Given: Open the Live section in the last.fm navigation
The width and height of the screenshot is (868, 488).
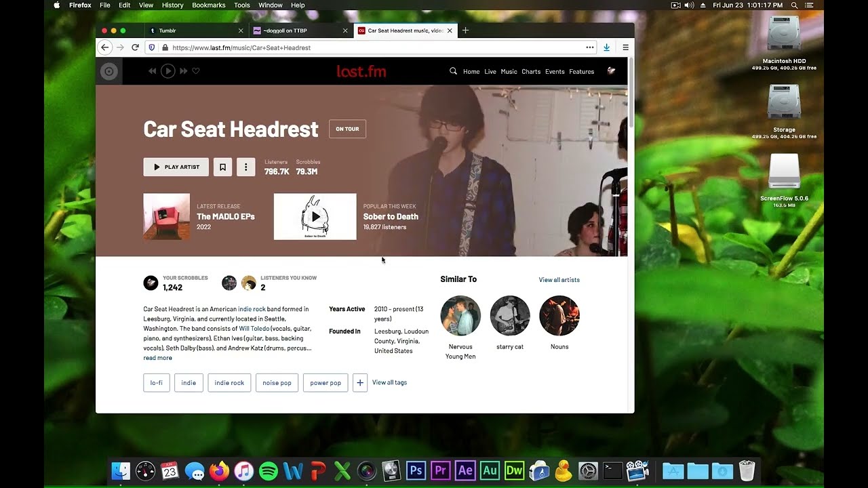Looking at the screenshot, I should pos(490,72).
